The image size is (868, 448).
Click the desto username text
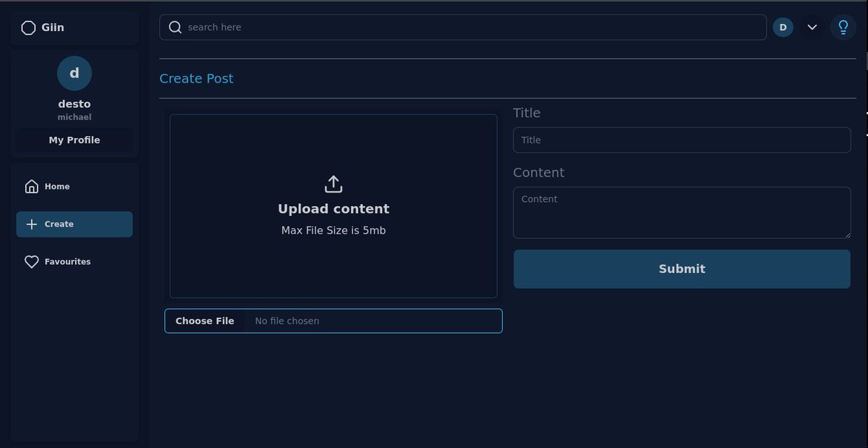point(75,104)
